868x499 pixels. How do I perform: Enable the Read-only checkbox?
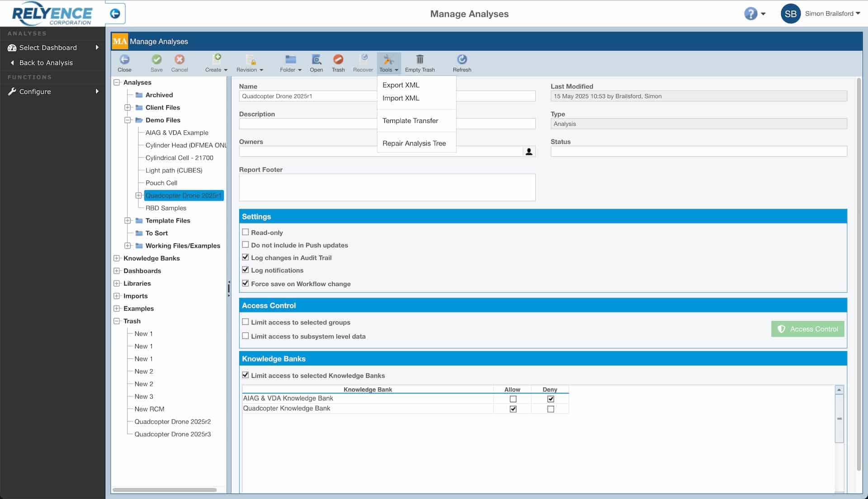[x=245, y=232]
